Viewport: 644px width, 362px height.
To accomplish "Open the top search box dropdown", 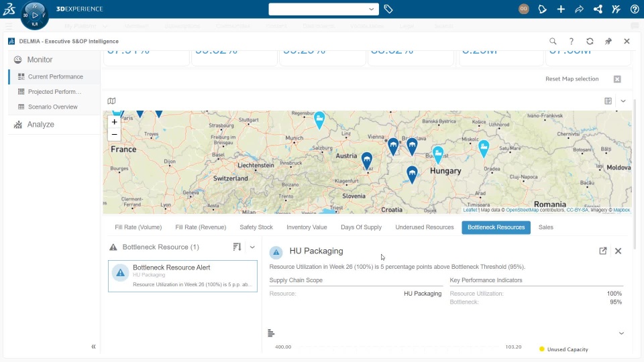I will click(371, 9).
